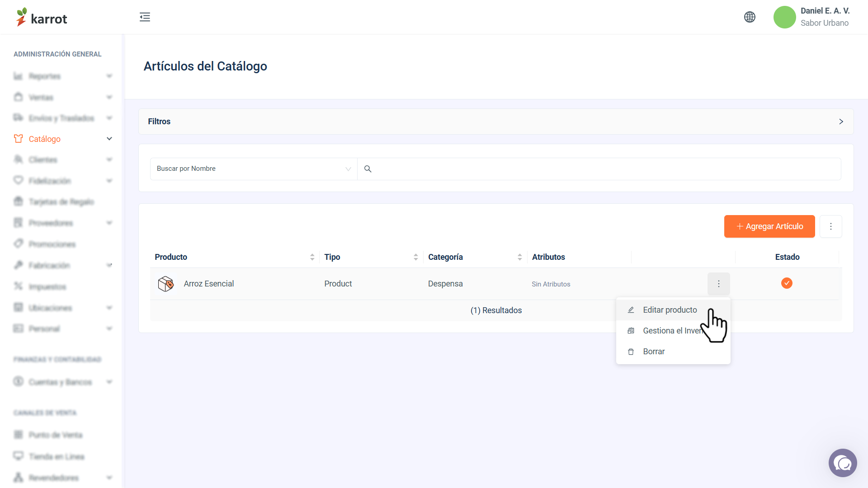Click the Promociones tag icon

(18, 244)
